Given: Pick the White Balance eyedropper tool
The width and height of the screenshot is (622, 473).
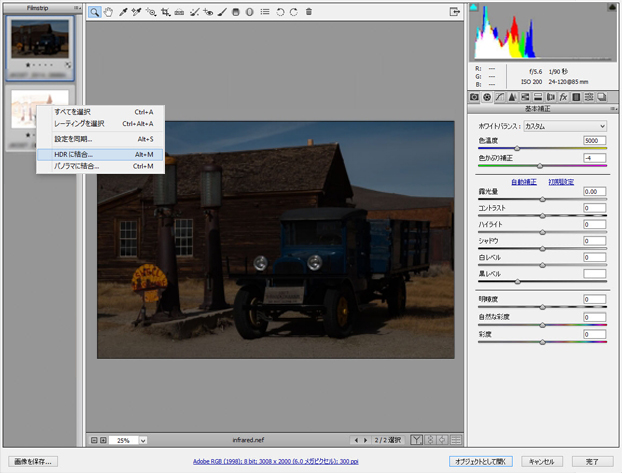Looking at the screenshot, I should tap(123, 12).
